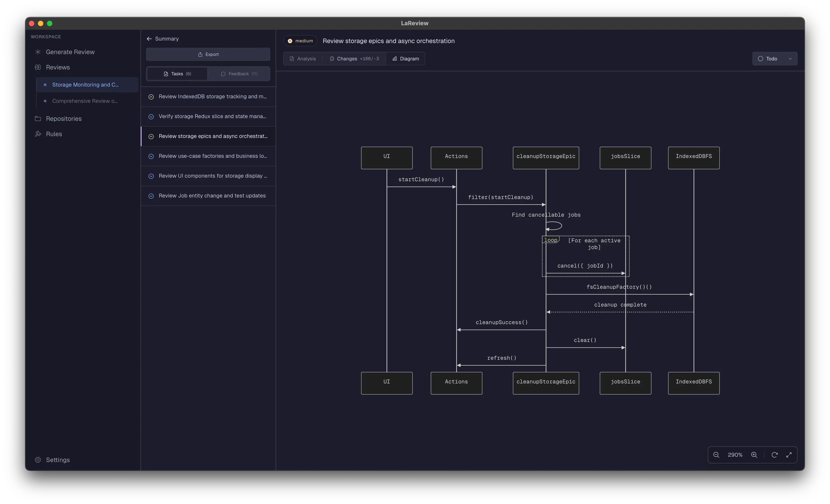The width and height of the screenshot is (830, 504).
Task: Open Settings at the sidebar bottom
Action: pos(58,460)
